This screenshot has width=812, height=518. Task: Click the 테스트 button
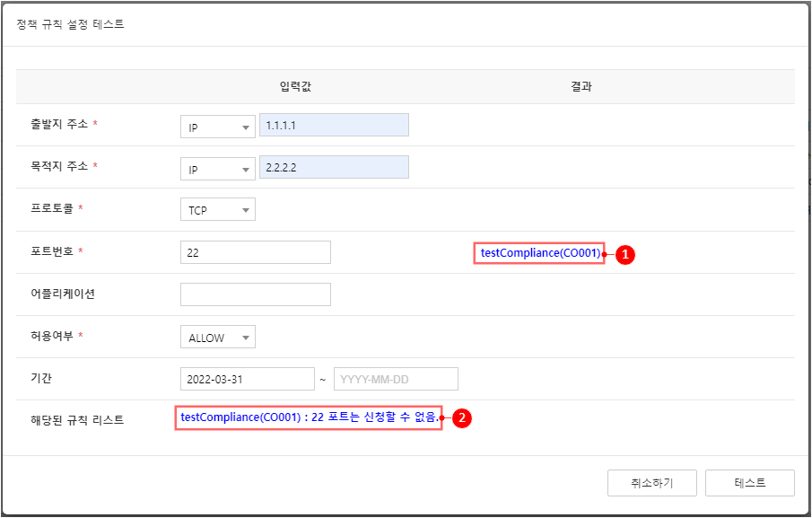pos(749,483)
